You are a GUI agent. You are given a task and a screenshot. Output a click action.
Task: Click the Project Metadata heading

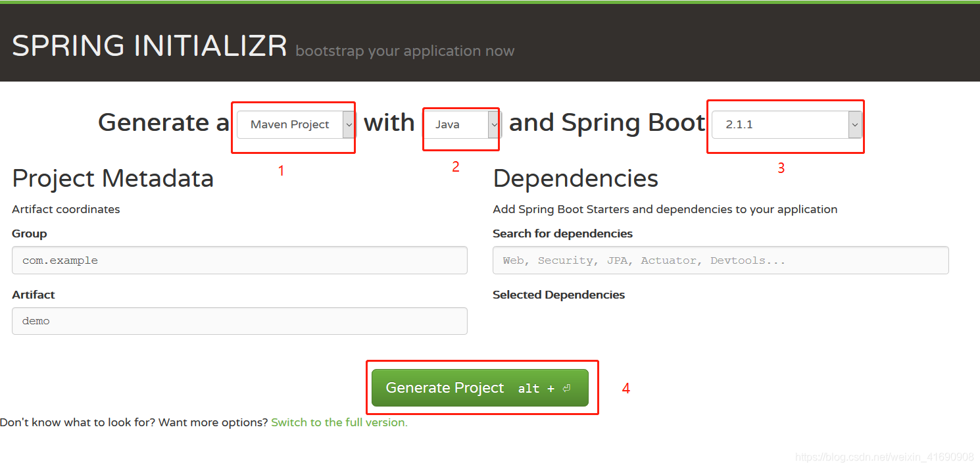[x=112, y=178]
